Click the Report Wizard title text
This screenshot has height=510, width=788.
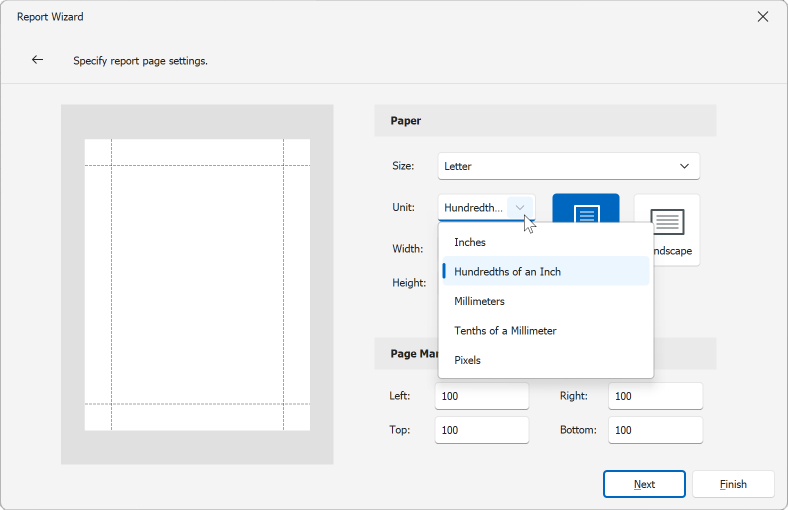point(51,17)
